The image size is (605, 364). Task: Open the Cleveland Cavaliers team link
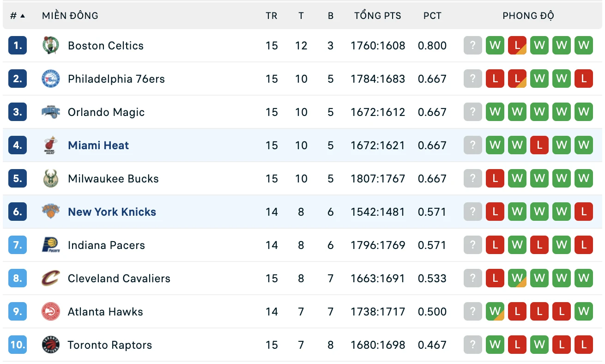coord(119,278)
